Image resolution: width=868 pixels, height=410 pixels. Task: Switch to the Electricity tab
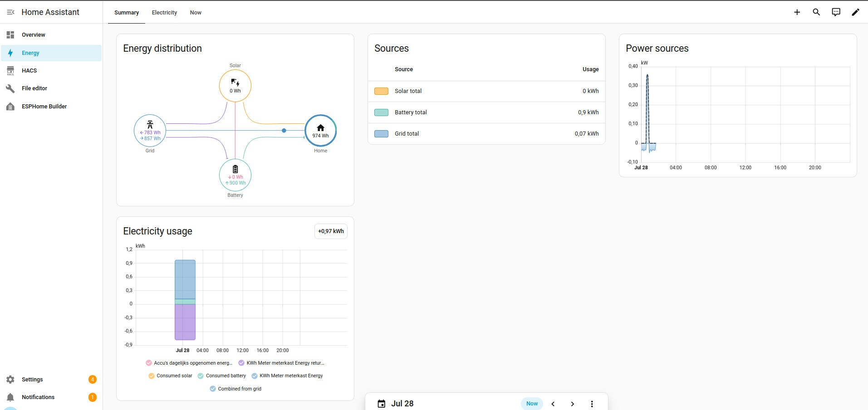pos(164,13)
